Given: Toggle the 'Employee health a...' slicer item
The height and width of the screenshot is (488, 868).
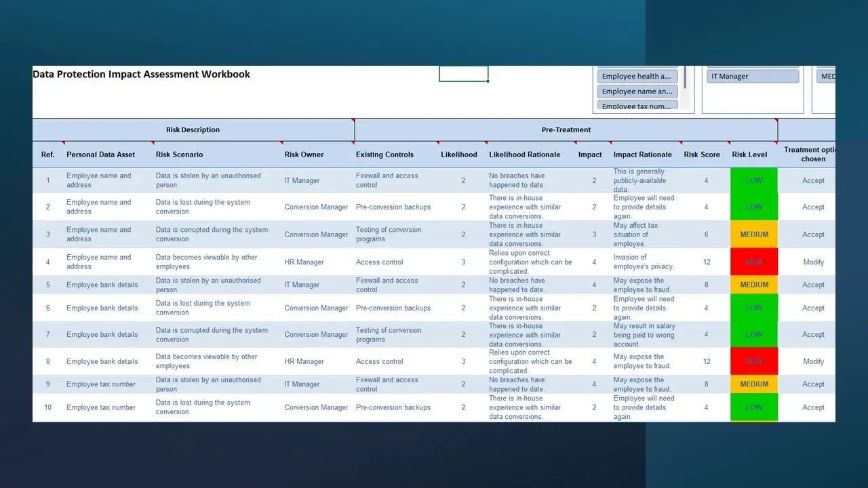Looking at the screenshot, I should 637,77.
